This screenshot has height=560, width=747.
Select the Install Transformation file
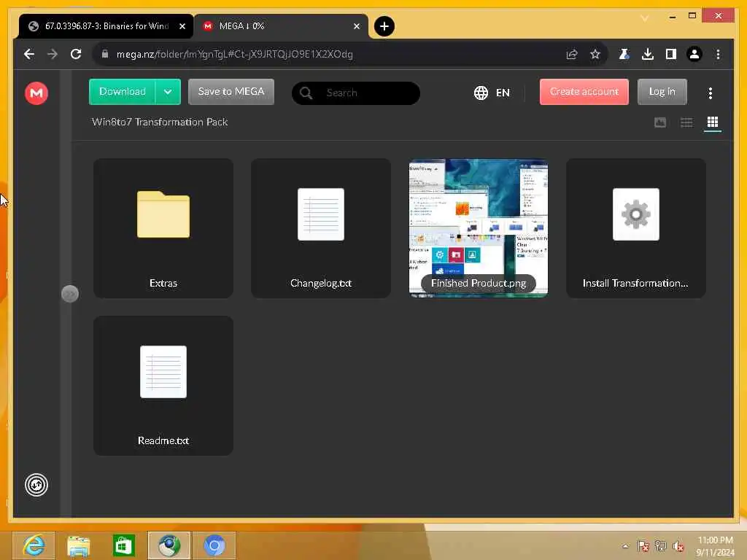(x=636, y=228)
